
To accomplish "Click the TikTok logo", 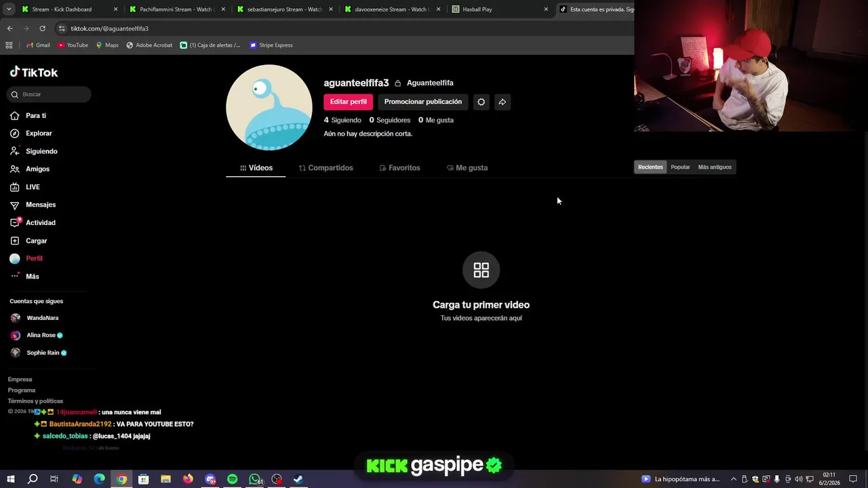I will click(34, 73).
